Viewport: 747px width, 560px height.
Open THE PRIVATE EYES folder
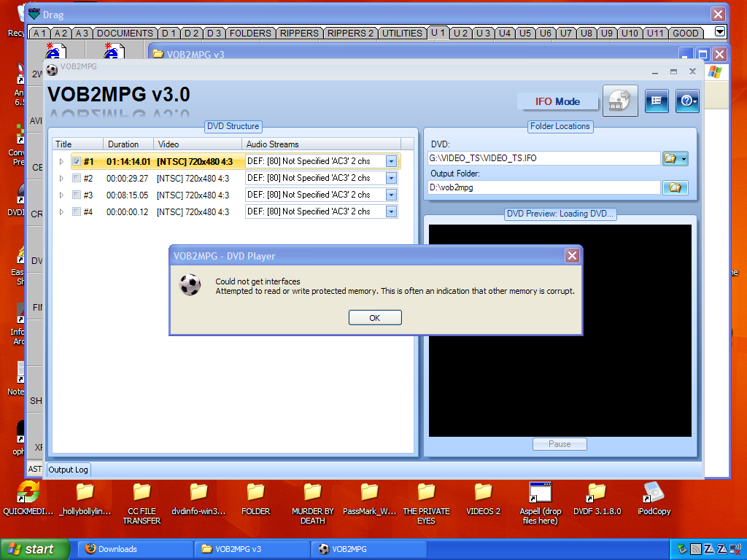pos(426,504)
